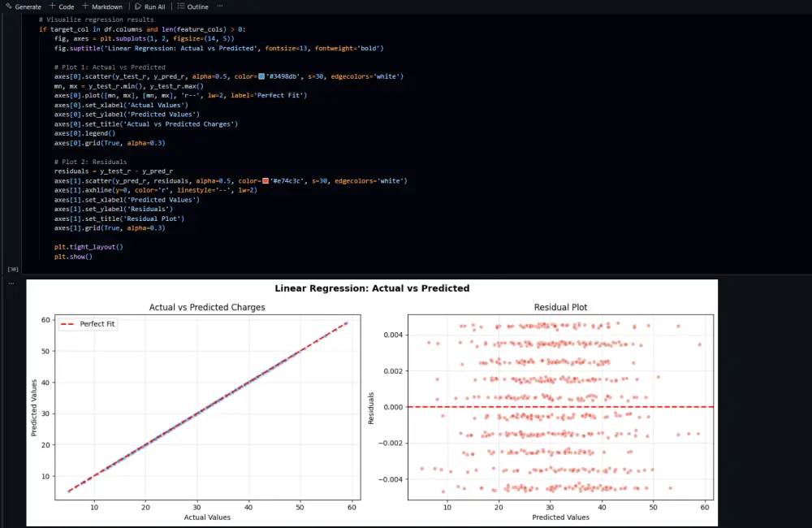
Task: Click the blue #3498db color swatch
Action: click(261, 76)
